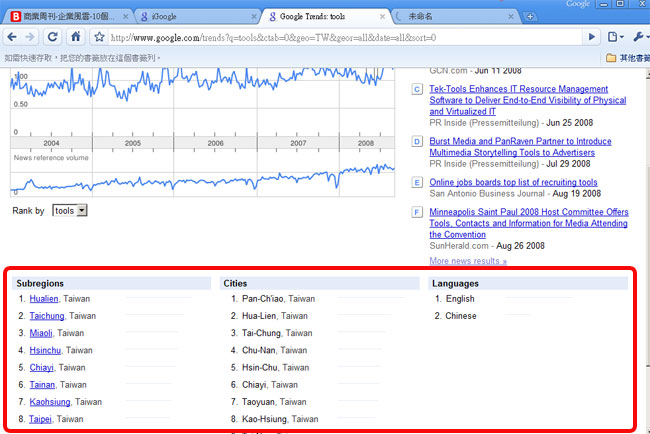Click the address bar URL field
Screen dimensions: 650x434
[x=344, y=38]
